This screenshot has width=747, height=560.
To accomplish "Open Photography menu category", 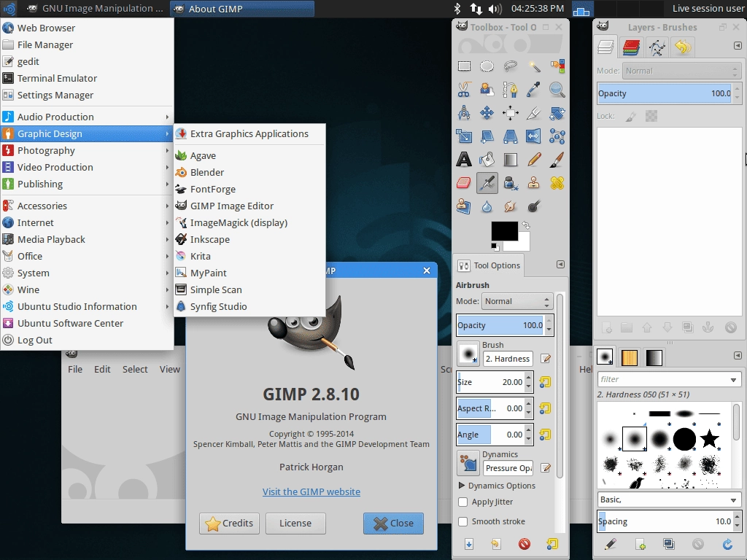I will (87, 150).
